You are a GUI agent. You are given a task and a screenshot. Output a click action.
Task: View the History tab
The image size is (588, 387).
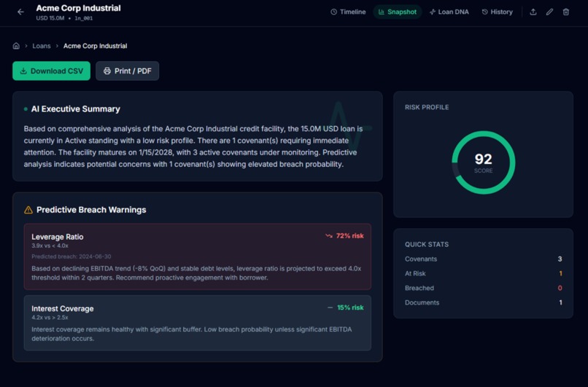tap(498, 12)
